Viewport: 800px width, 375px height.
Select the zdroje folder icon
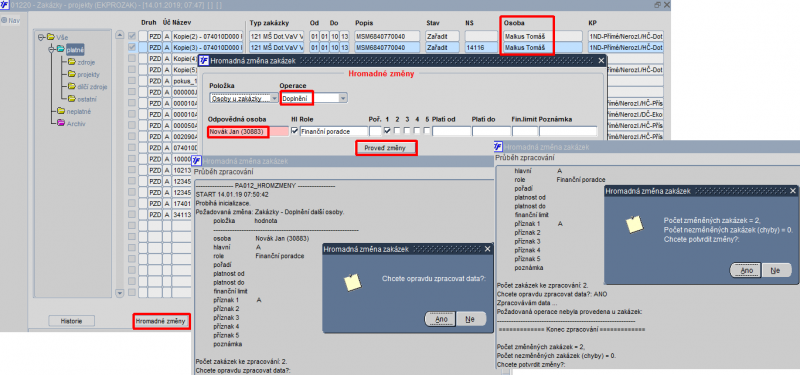click(72, 62)
